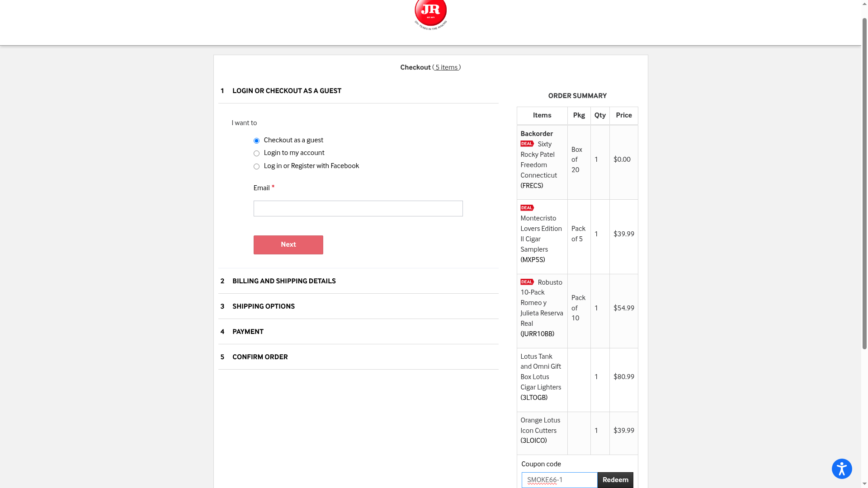Click DEAL tag above Montecristo Lovers Edition

pyautogui.click(x=527, y=208)
